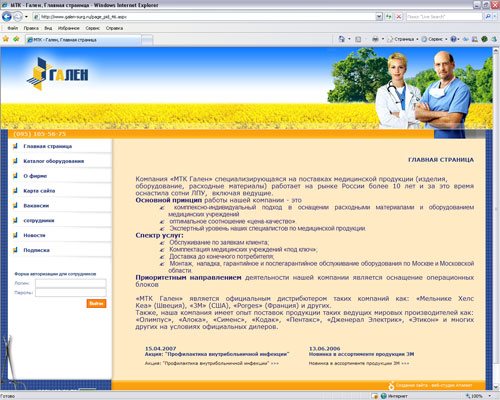The width and height of the screenshot is (500, 400).
Task: Open the recent pages dropdown beside navigation arrows
Action: click(26, 16)
